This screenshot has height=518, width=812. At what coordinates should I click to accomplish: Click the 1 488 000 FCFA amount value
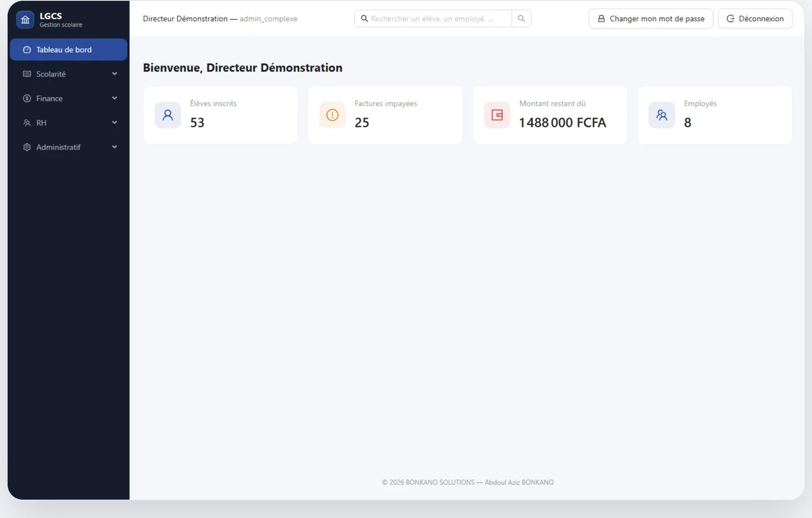pyautogui.click(x=563, y=122)
